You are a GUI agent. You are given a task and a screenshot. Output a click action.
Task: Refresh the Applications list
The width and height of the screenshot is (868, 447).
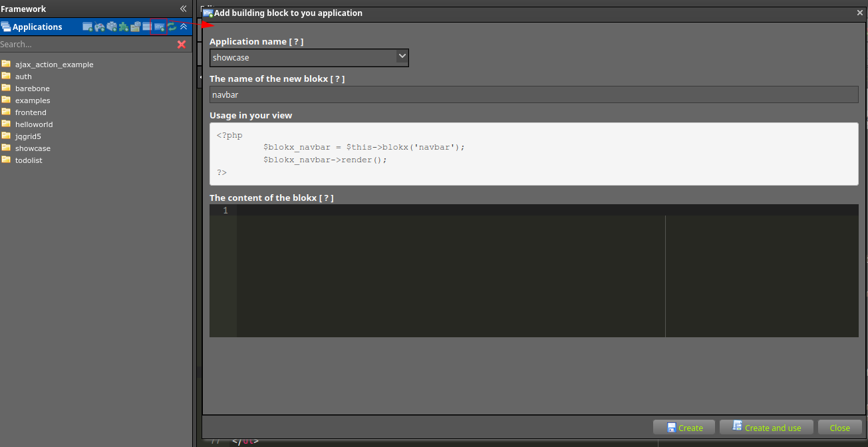[172, 27]
